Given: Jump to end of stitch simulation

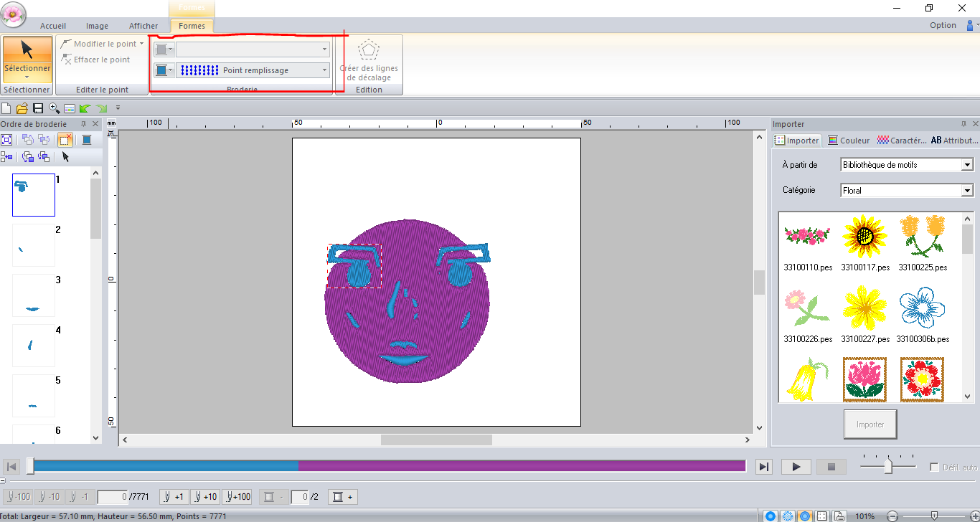Looking at the screenshot, I should tap(764, 467).
